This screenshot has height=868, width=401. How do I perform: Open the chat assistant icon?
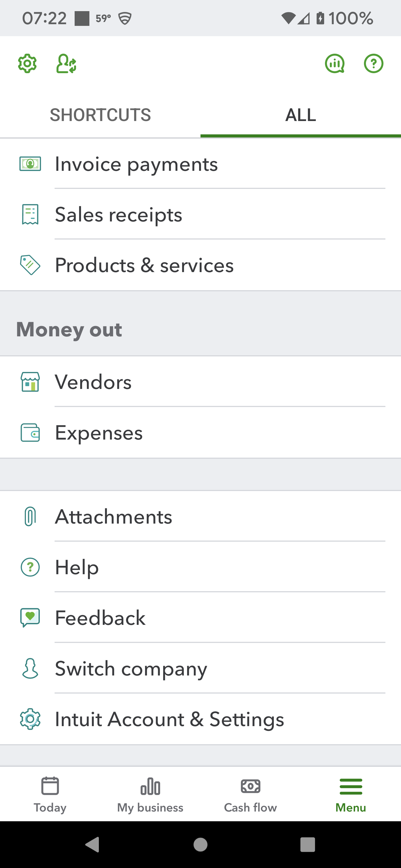[x=334, y=63]
